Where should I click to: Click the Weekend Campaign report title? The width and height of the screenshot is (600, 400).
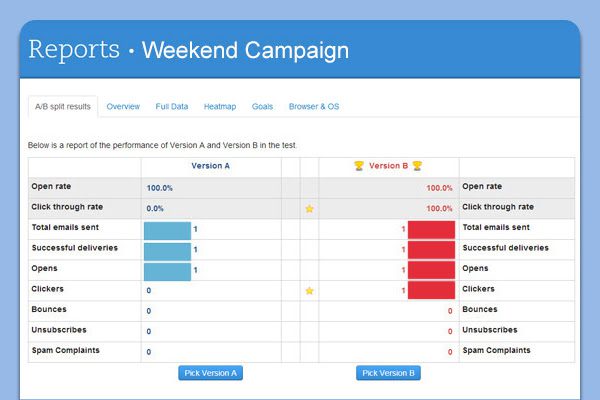pyautogui.click(x=245, y=50)
